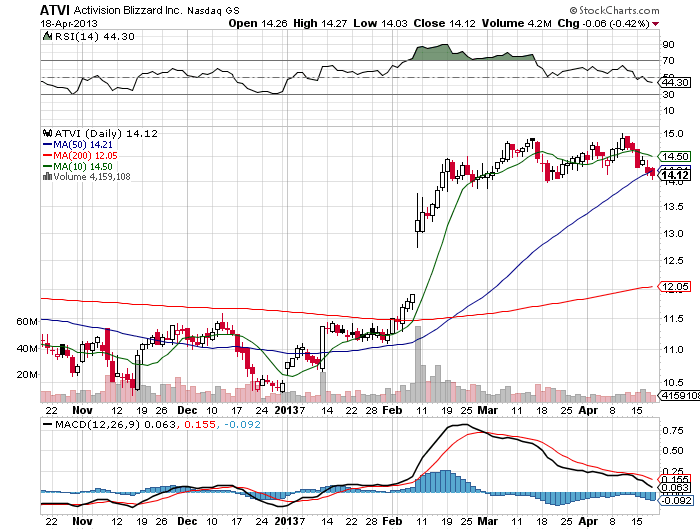The width and height of the screenshot is (700, 530).
Task: Click the tallest volume bar in February
Action: pos(418,363)
